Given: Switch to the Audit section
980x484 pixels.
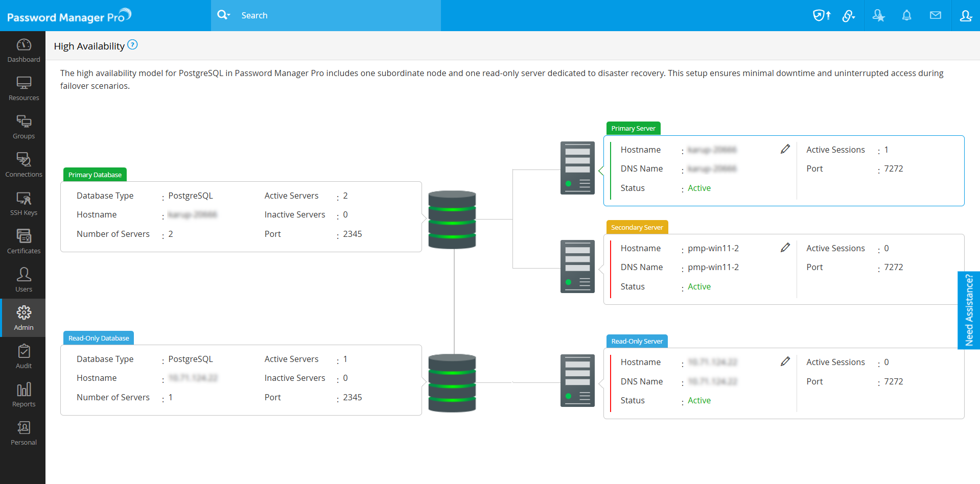Looking at the screenshot, I should [24, 357].
